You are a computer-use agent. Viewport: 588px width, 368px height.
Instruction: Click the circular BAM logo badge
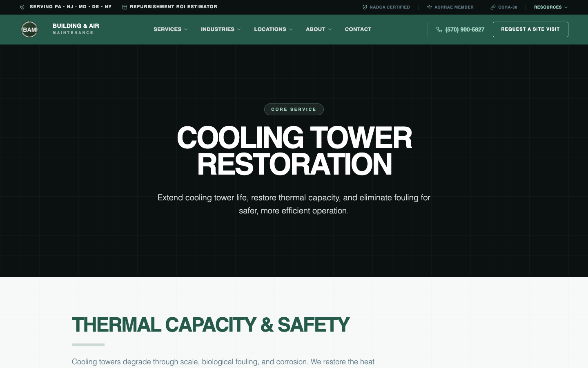point(29,29)
